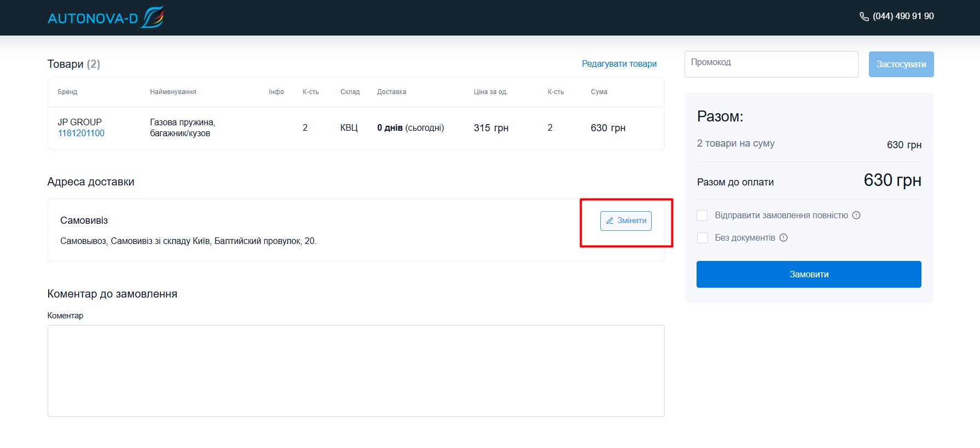The width and height of the screenshot is (980, 448).
Task: Open 'Редагувати товари' link
Action: pos(619,64)
